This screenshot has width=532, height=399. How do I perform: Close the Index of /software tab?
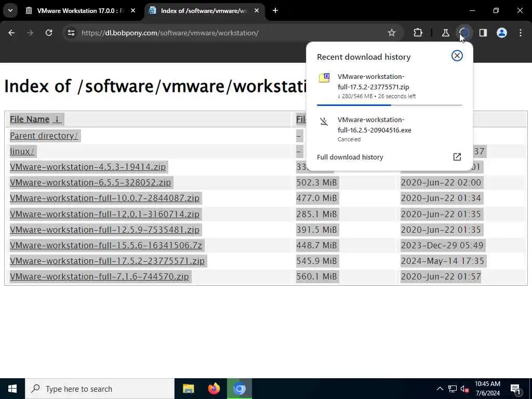point(257,11)
